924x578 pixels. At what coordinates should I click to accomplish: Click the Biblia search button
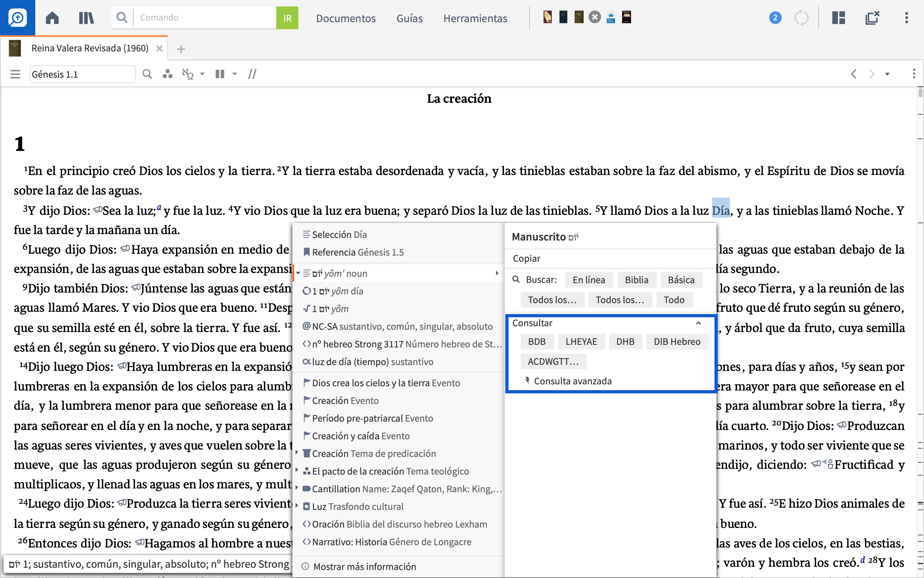click(637, 280)
